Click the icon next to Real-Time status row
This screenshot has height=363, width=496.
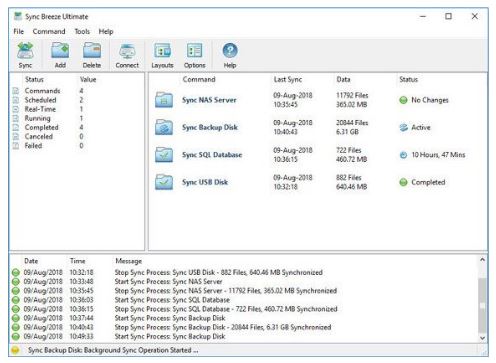16,109
